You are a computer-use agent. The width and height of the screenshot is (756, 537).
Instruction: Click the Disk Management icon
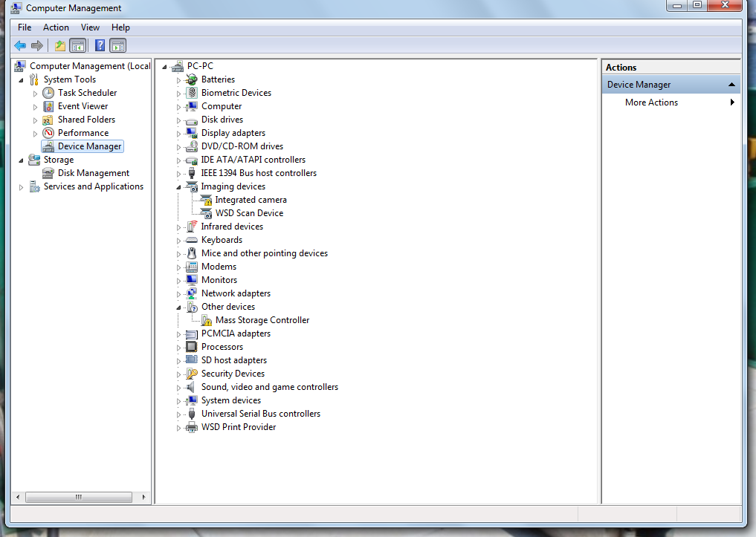click(48, 173)
